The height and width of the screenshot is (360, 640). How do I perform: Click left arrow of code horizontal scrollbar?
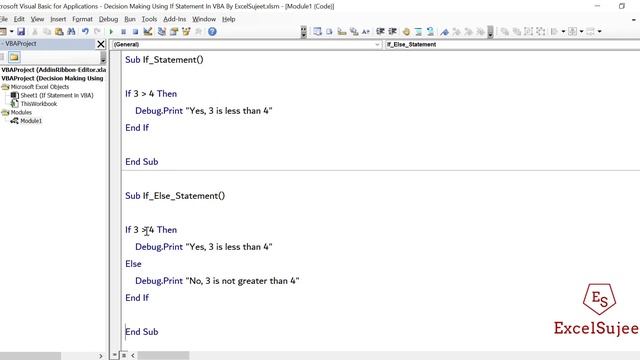pyautogui.click(x=133, y=356)
